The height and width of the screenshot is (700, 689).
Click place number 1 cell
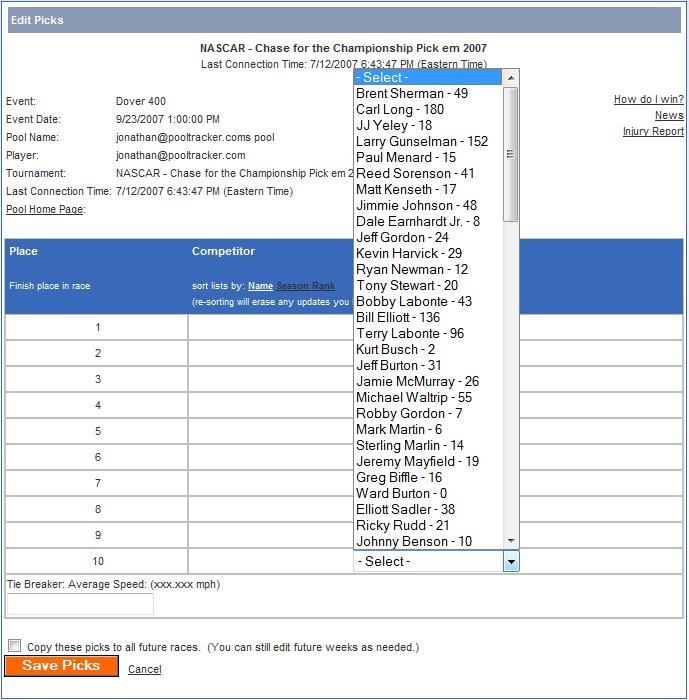click(x=97, y=327)
